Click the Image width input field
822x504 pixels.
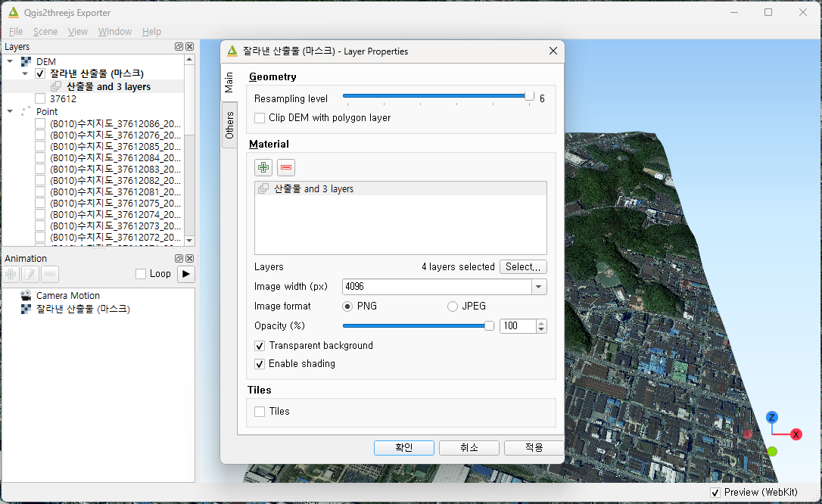(437, 287)
